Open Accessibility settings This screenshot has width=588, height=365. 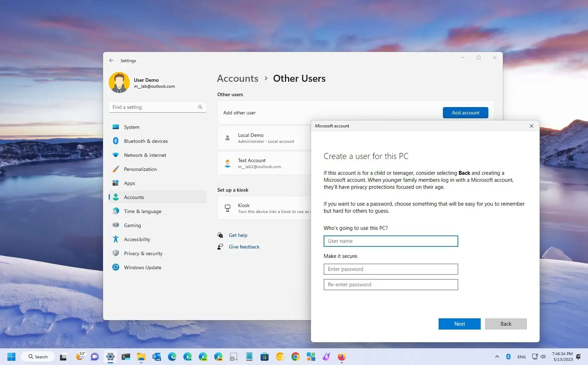(136, 239)
